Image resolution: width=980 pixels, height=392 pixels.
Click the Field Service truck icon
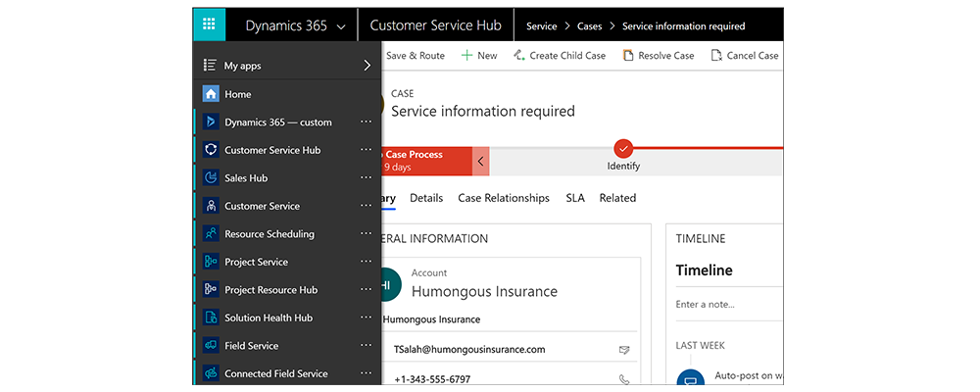pyautogui.click(x=211, y=346)
